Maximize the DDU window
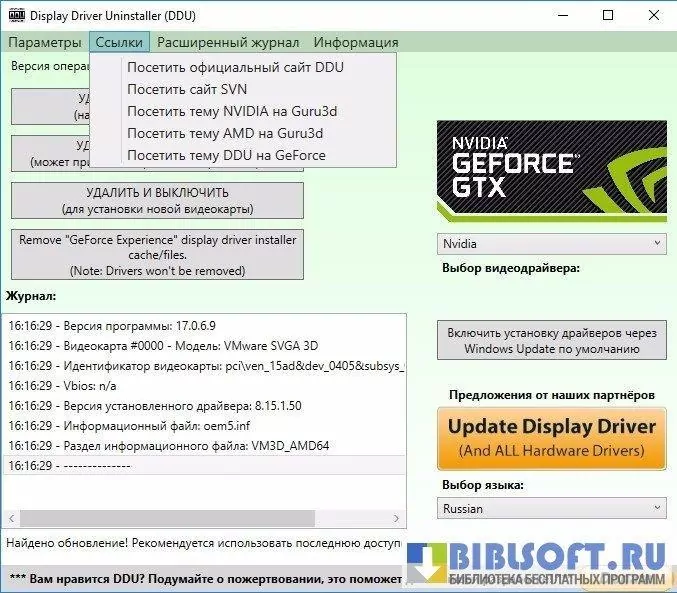The height and width of the screenshot is (593, 677). [x=608, y=16]
